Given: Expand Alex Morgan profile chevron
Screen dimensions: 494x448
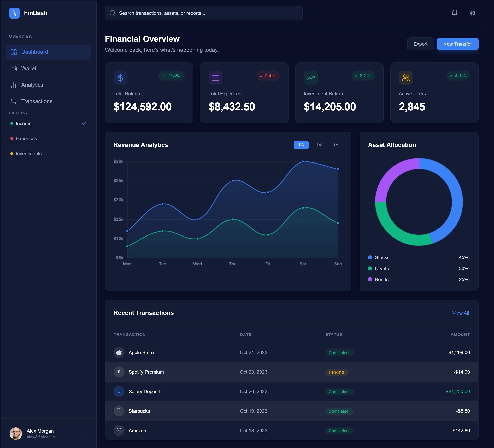Looking at the screenshot, I should pyautogui.click(x=85, y=434).
